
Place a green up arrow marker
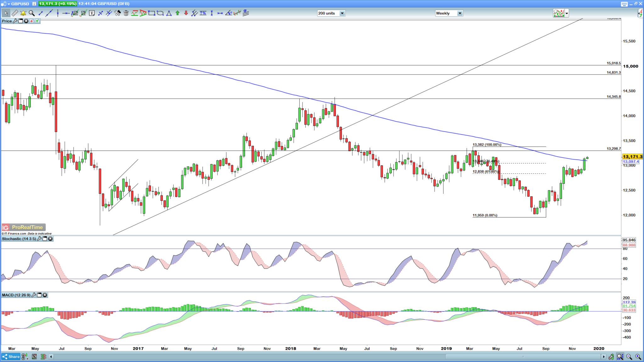click(x=177, y=13)
